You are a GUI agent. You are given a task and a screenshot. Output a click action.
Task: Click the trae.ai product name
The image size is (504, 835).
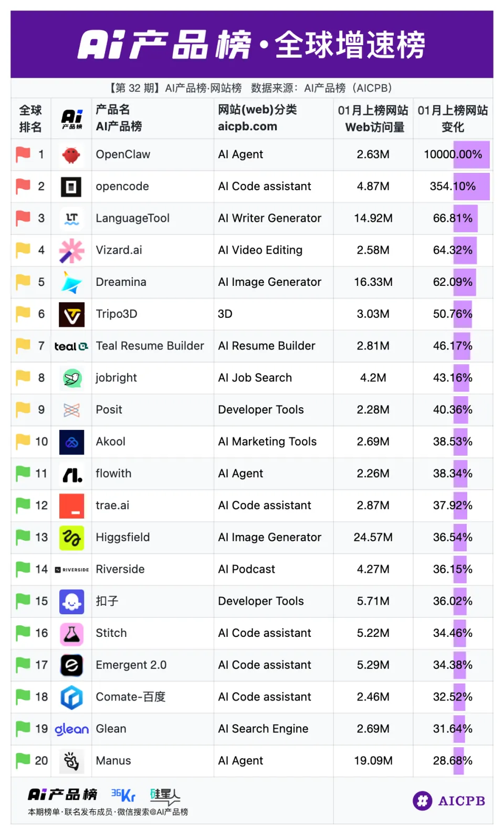[112, 506]
